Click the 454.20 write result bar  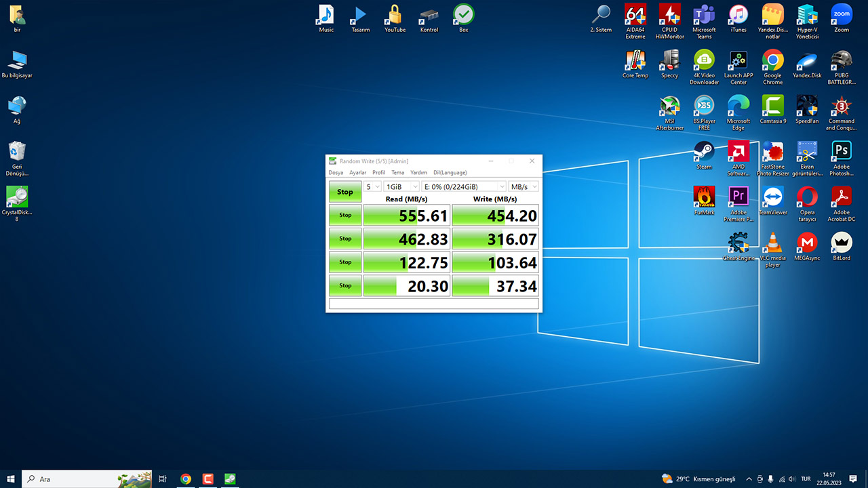495,216
